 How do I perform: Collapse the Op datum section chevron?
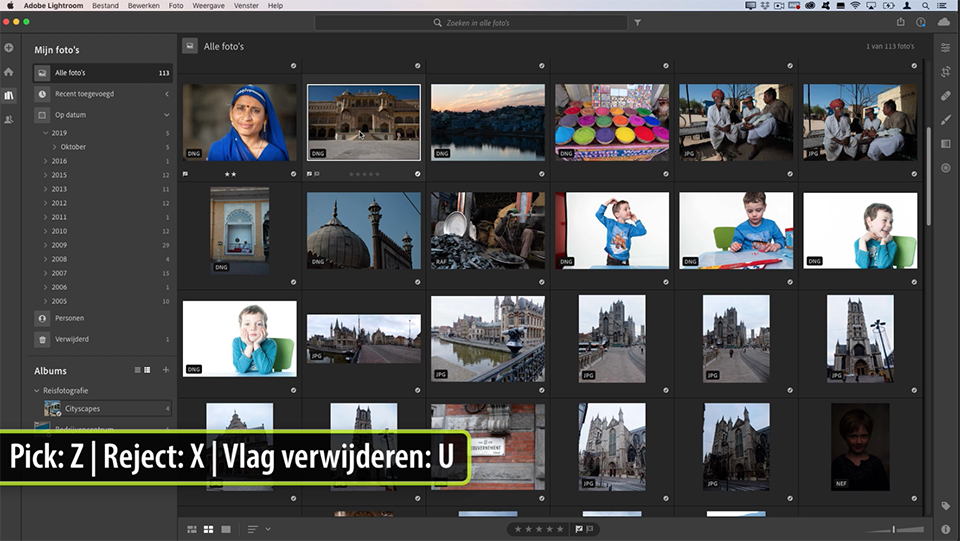167,114
